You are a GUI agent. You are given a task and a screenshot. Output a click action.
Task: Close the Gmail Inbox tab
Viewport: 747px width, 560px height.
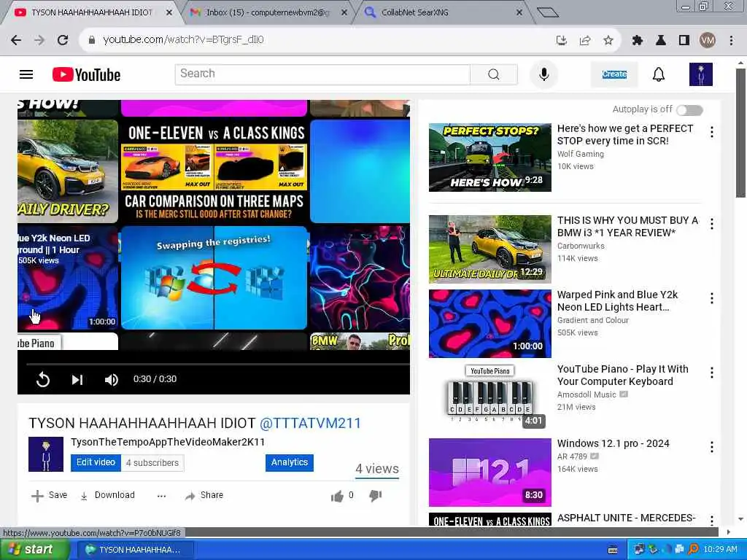coord(344,13)
